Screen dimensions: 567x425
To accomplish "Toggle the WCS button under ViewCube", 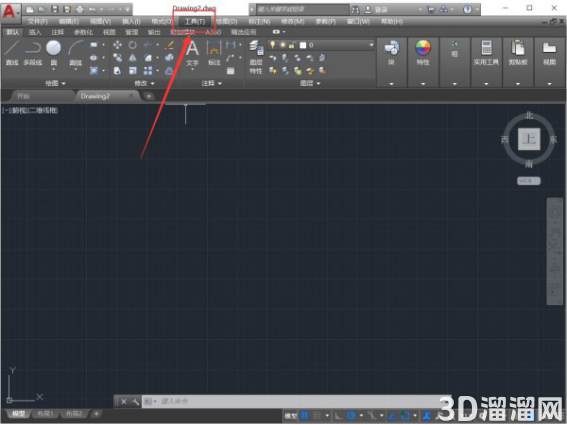I will (529, 180).
